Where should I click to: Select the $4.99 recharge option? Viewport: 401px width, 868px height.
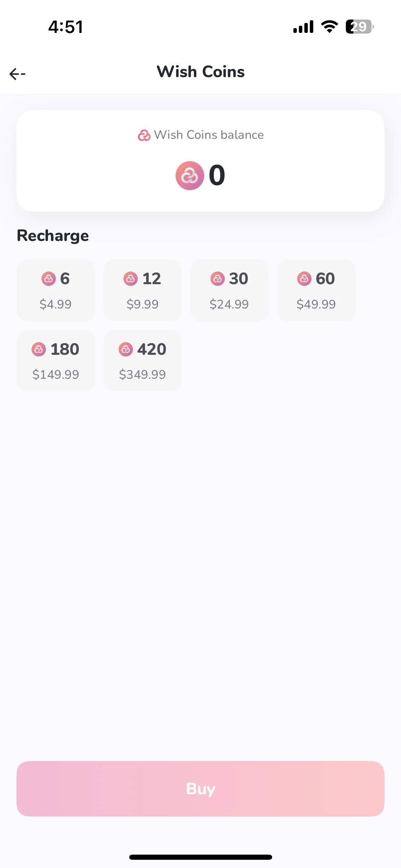[56, 290]
